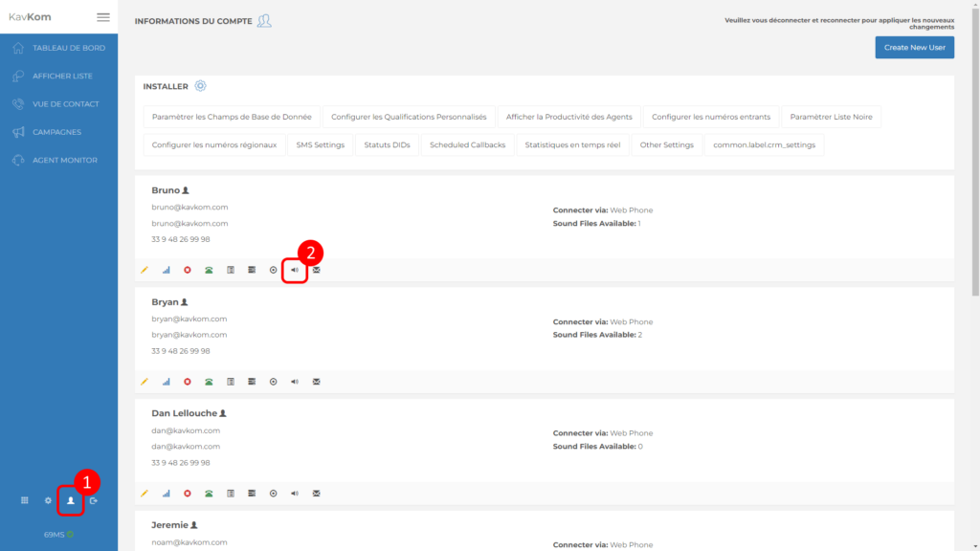Image resolution: width=980 pixels, height=551 pixels.
Task: Click the Create New User button
Action: click(x=914, y=48)
